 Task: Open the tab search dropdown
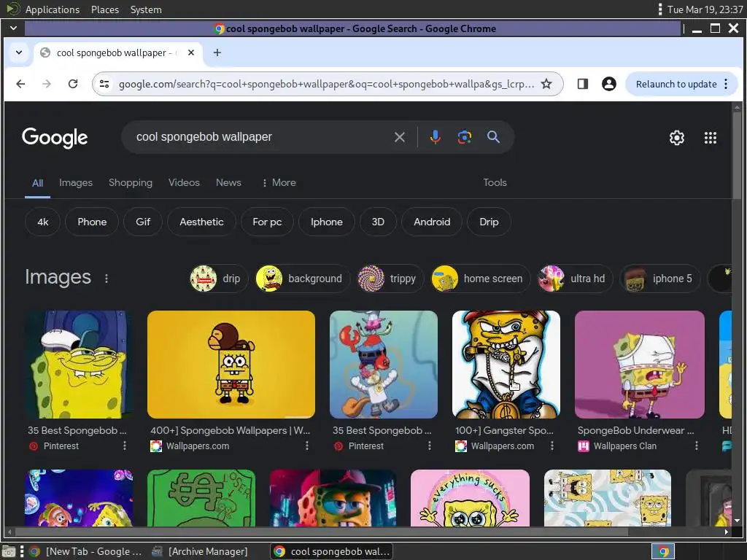click(x=18, y=52)
